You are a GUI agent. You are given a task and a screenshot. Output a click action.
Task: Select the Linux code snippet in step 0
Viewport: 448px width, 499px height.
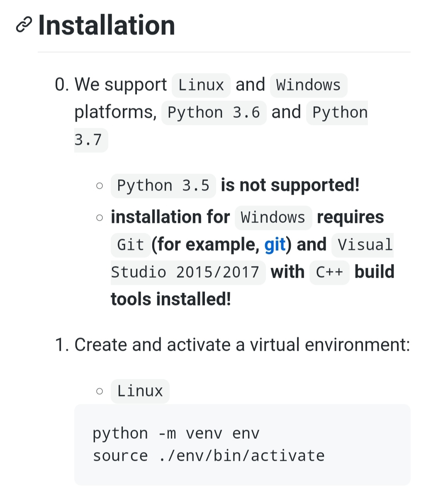(x=200, y=85)
